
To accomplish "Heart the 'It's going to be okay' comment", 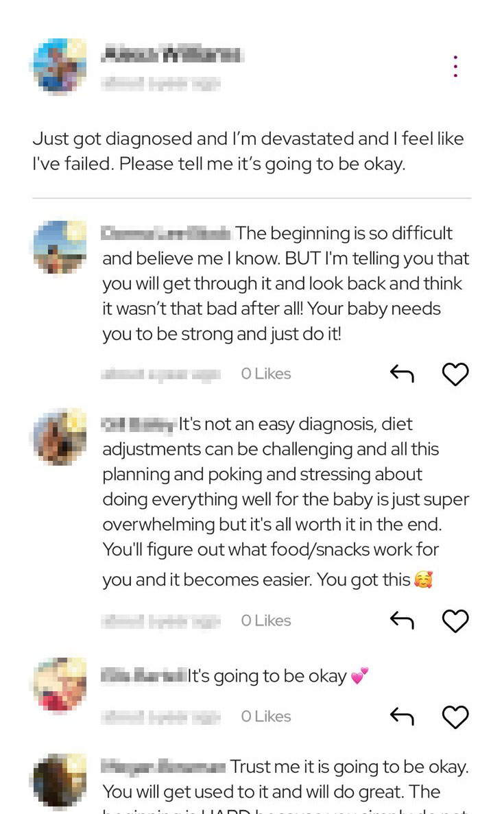I will [455, 717].
